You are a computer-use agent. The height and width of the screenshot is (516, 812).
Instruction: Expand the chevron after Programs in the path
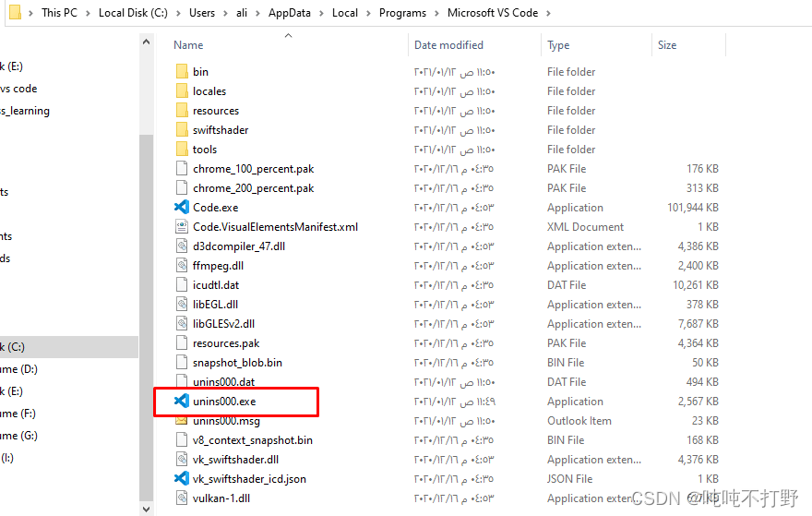(436, 13)
